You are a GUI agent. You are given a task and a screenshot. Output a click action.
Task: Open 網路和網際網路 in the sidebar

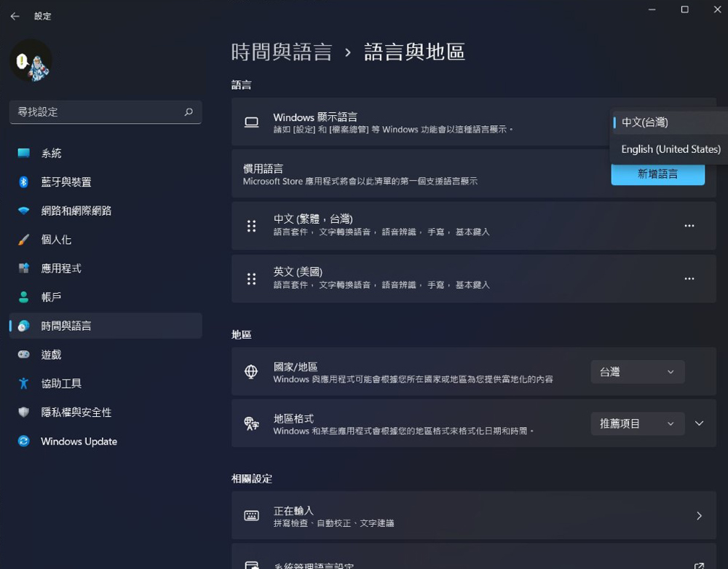[x=106, y=211]
